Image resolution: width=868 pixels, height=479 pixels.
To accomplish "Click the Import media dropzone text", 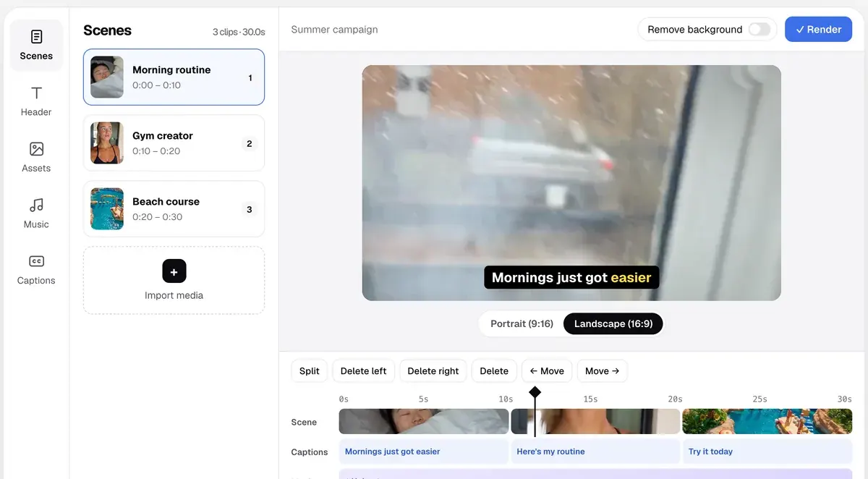I will 174,295.
